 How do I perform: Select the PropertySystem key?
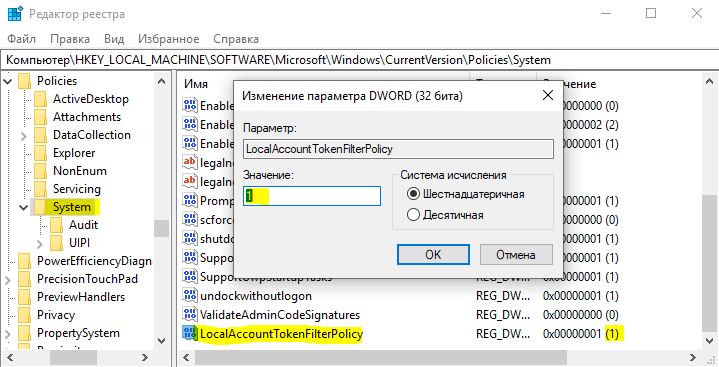[x=78, y=333]
